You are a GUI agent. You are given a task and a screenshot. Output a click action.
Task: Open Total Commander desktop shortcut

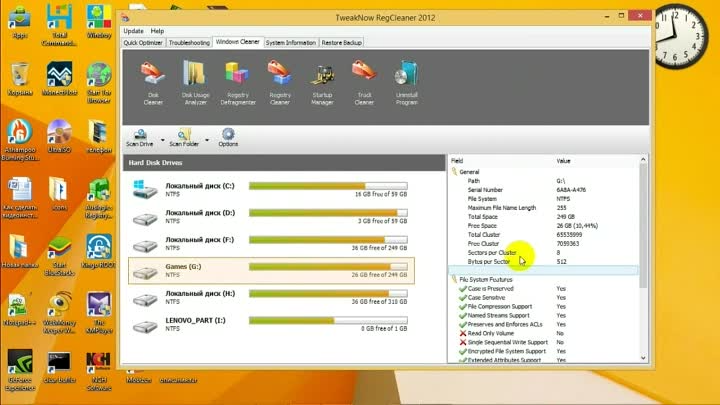pyautogui.click(x=59, y=25)
